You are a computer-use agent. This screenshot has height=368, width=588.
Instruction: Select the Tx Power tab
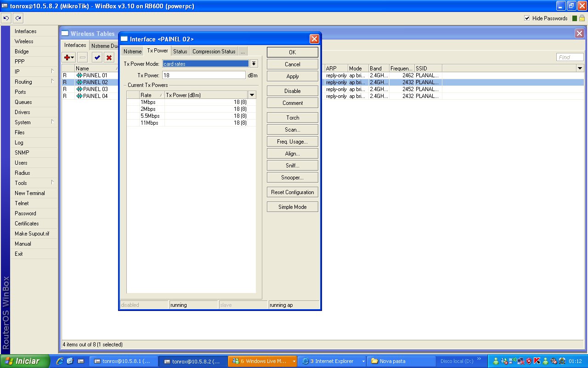pos(158,51)
